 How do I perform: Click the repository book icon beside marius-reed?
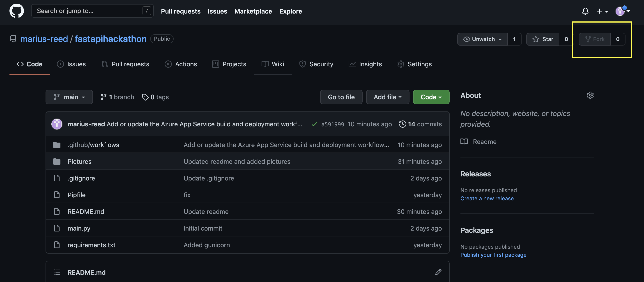coord(13,39)
